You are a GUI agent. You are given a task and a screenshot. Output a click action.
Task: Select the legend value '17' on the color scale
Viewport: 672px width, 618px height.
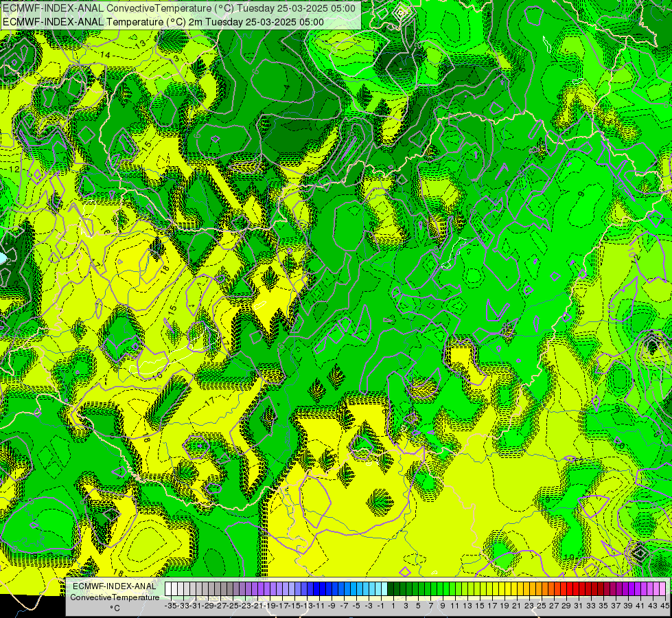492,606
